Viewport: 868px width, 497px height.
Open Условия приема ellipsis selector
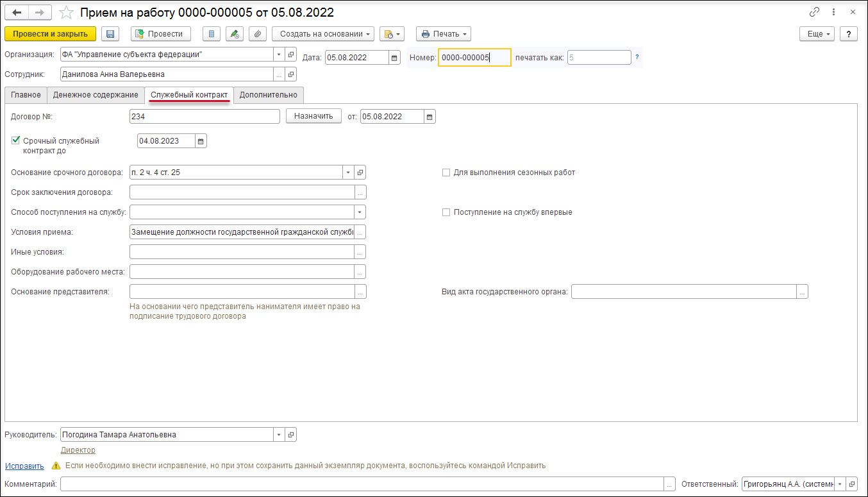360,232
